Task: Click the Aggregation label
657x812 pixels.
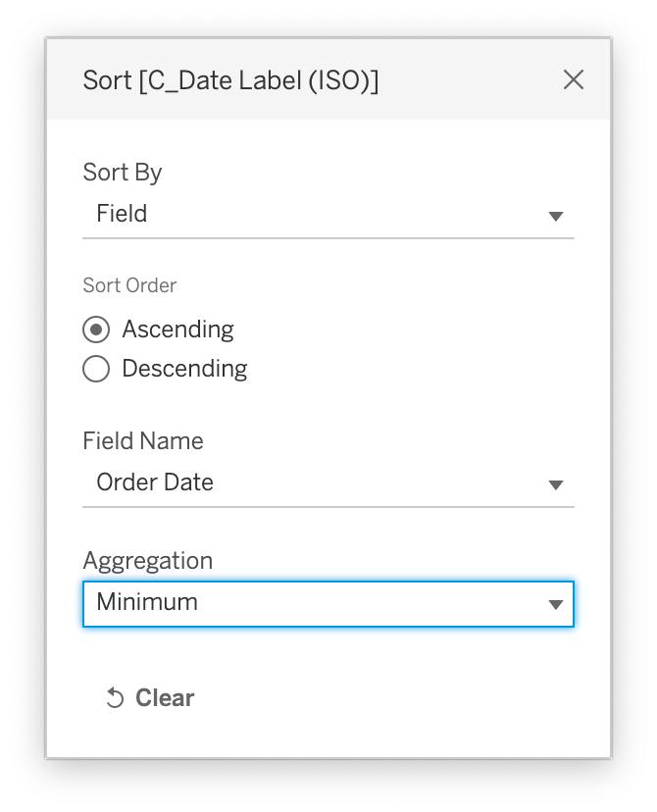Action: (x=147, y=561)
